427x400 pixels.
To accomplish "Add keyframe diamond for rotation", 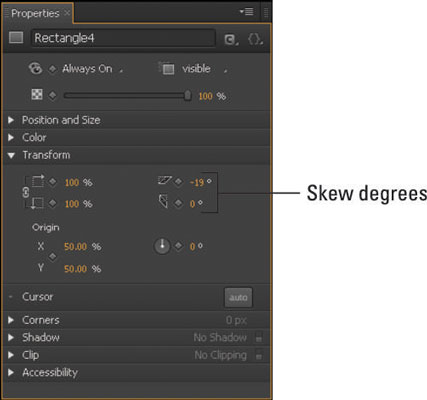I will (179, 246).
